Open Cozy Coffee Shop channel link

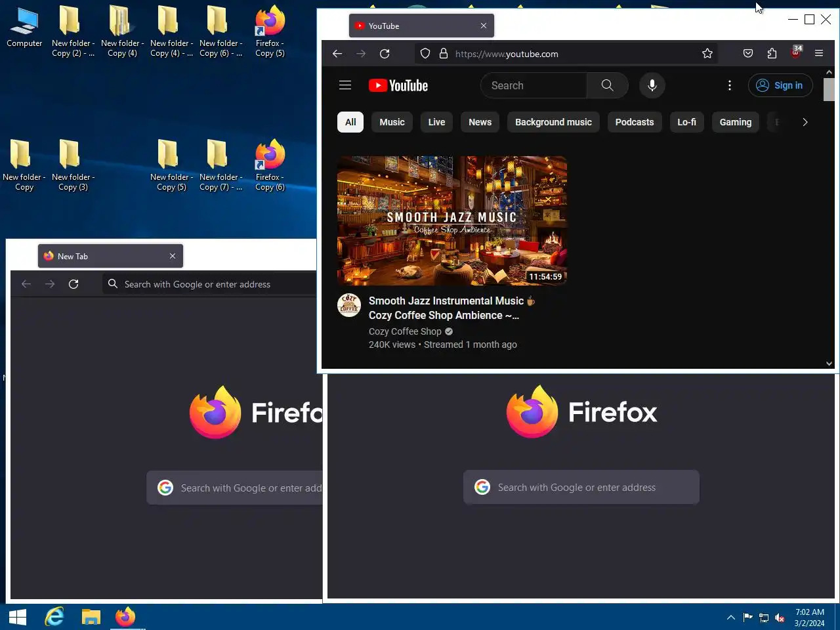405,331
